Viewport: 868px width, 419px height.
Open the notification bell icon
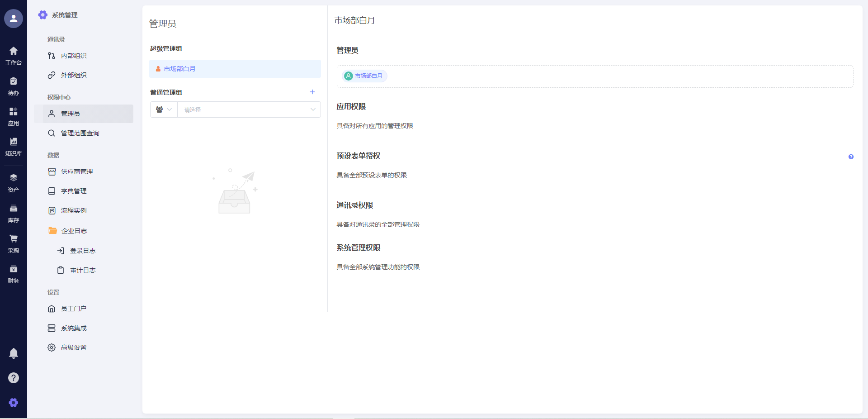[14, 353]
